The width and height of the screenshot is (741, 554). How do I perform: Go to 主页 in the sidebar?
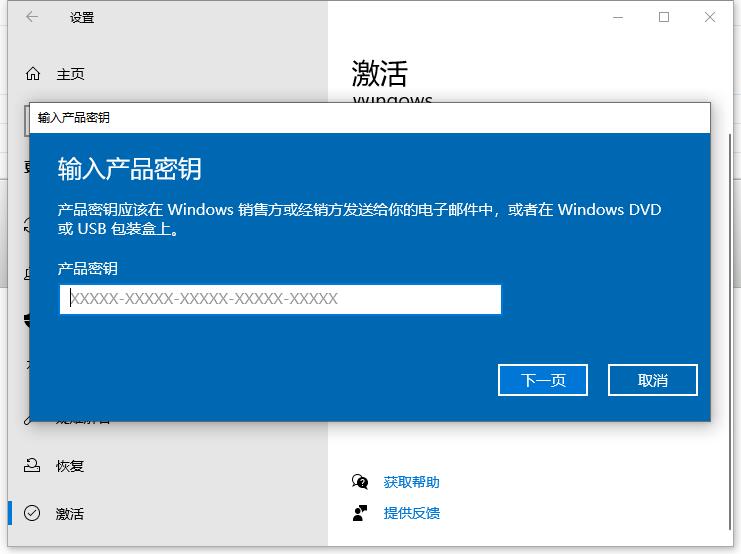70,74
